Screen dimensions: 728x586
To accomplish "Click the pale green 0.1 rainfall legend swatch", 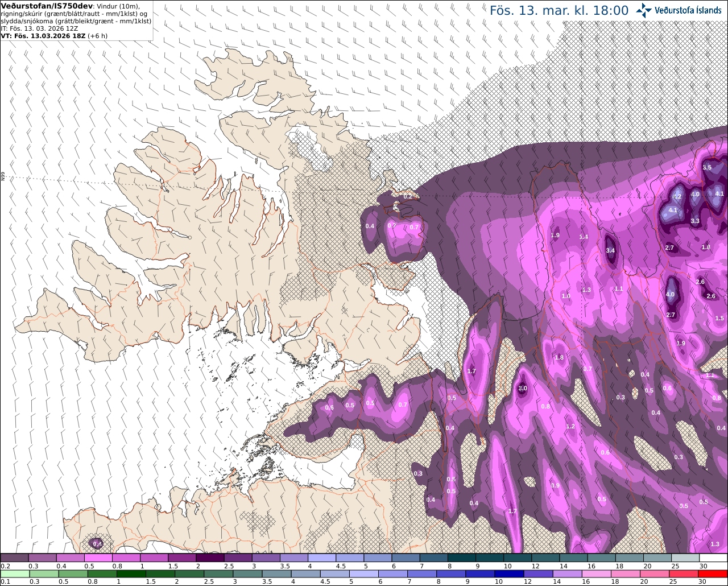I will [15, 573].
